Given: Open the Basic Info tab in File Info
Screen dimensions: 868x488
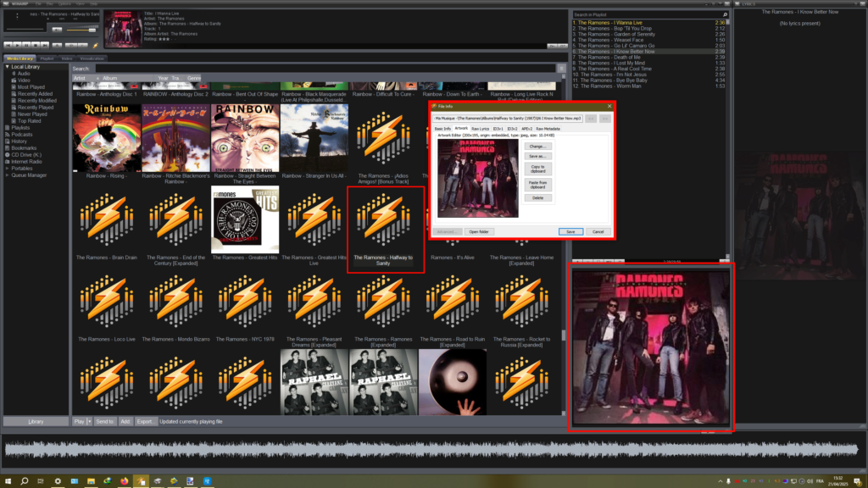Looking at the screenshot, I should tap(442, 129).
